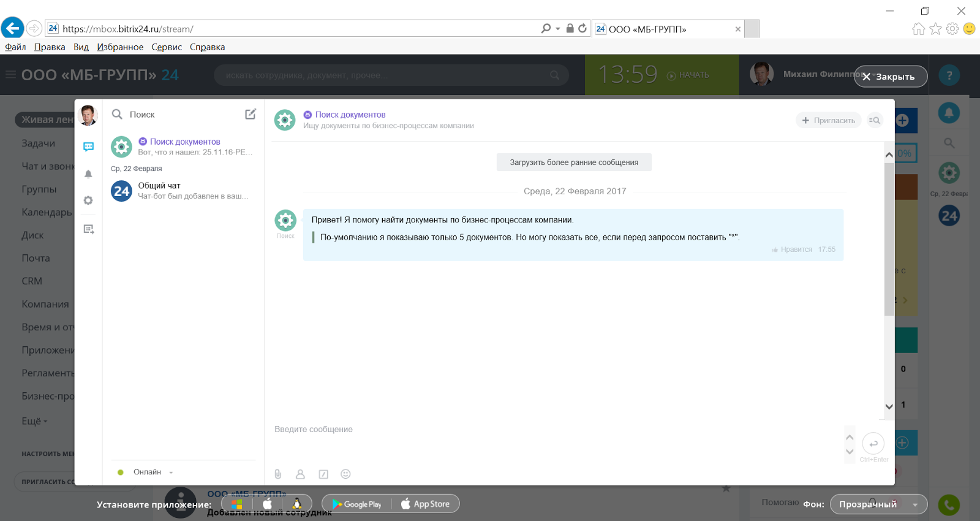Expand message input with up arrow
980x521 pixels.
tap(850, 437)
